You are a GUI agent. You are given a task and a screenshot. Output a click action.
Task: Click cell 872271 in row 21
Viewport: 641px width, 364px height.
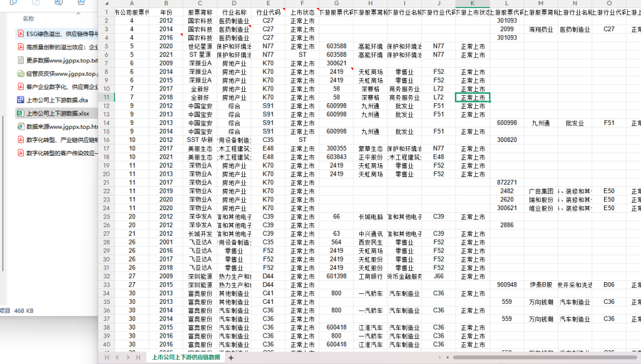coord(507,183)
